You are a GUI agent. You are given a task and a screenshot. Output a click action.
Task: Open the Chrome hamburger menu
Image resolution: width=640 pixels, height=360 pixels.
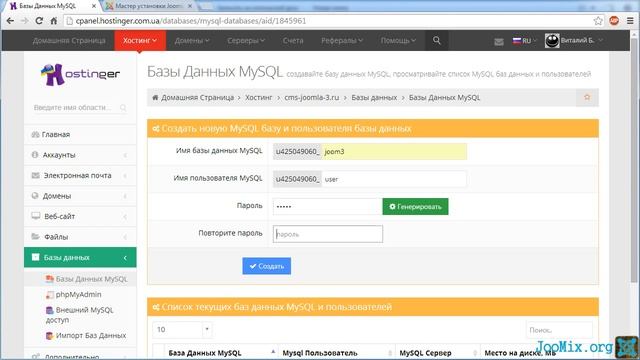pos(630,21)
